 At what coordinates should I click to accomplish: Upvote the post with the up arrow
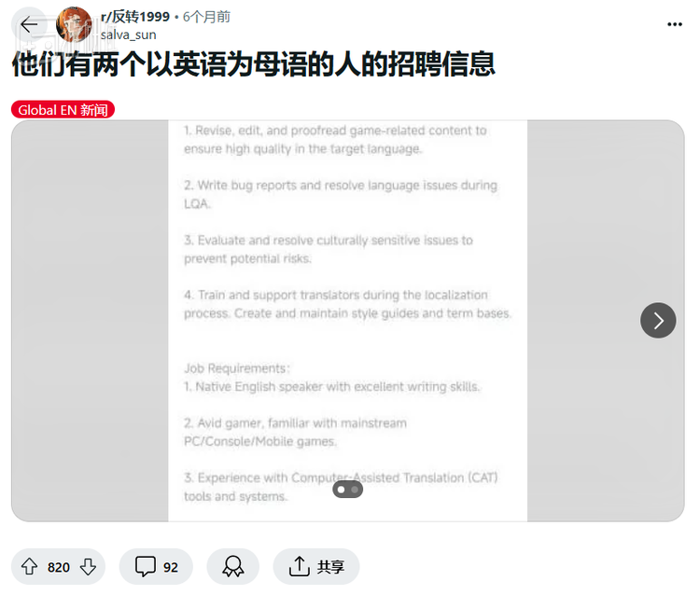point(30,566)
